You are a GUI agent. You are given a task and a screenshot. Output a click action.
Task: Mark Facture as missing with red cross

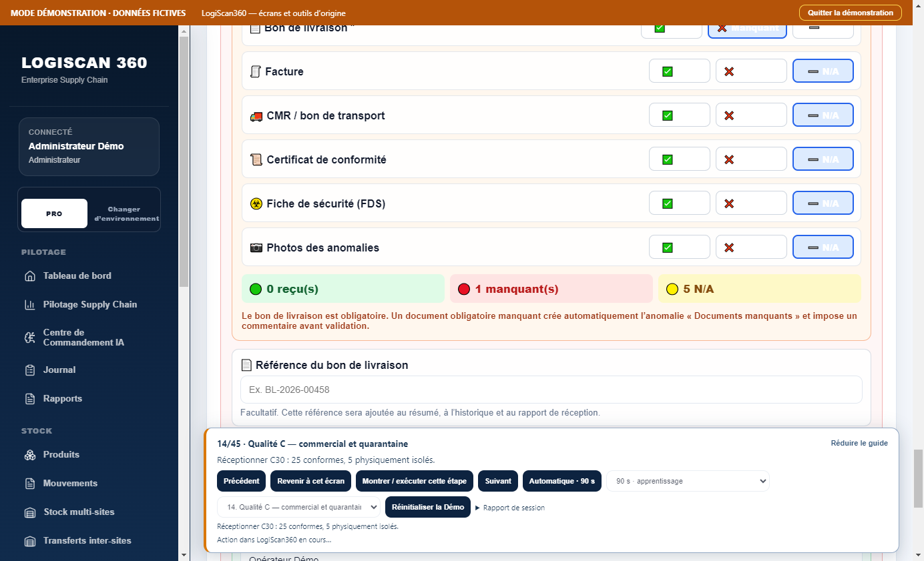(x=751, y=71)
